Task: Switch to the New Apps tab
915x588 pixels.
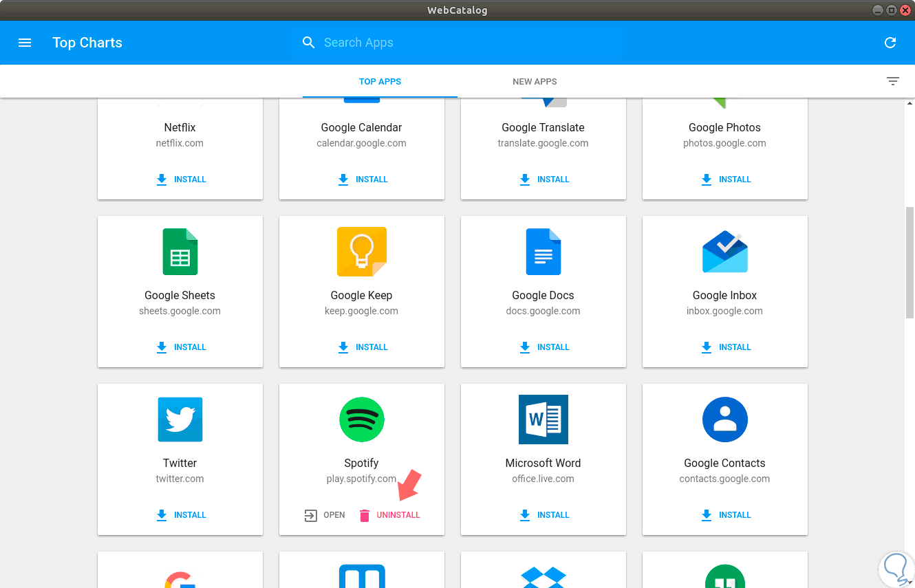Action: (x=535, y=81)
